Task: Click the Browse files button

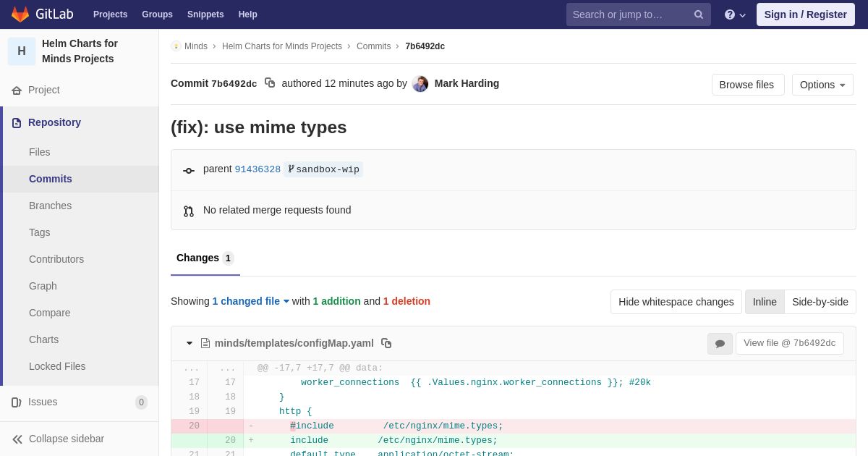Action: tap(747, 85)
